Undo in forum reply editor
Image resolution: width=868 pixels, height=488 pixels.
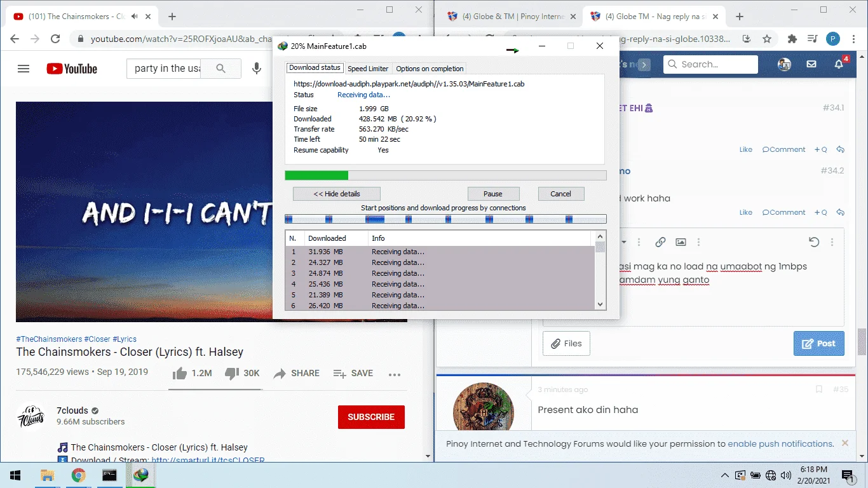[x=814, y=242]
